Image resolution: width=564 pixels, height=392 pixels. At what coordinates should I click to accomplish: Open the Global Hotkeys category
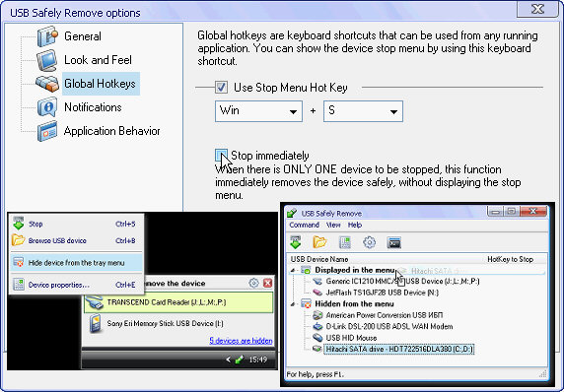(x=100, y=84)
